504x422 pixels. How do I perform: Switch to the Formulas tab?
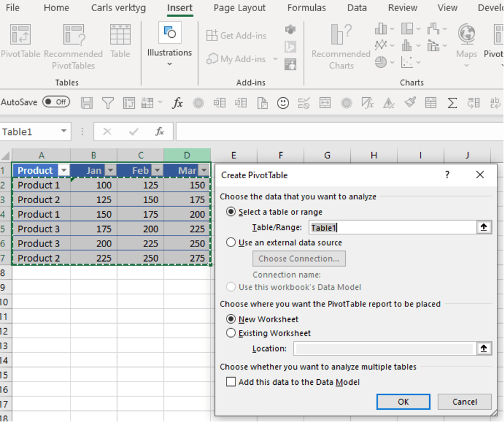(306, 8)
